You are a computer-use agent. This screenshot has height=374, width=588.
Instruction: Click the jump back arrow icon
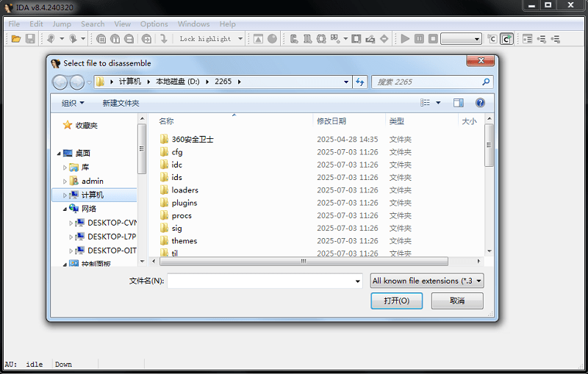point(51,39)
